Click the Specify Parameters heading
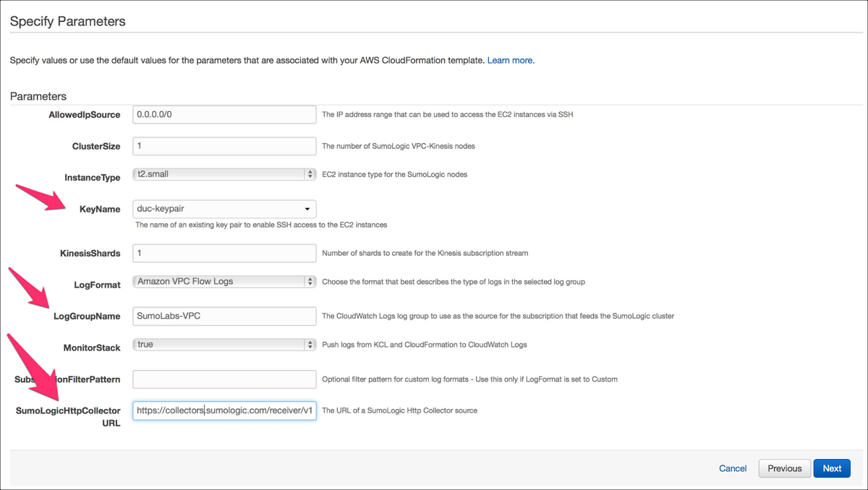This screenshot has height=490, width=868. [x=68, y=21]
